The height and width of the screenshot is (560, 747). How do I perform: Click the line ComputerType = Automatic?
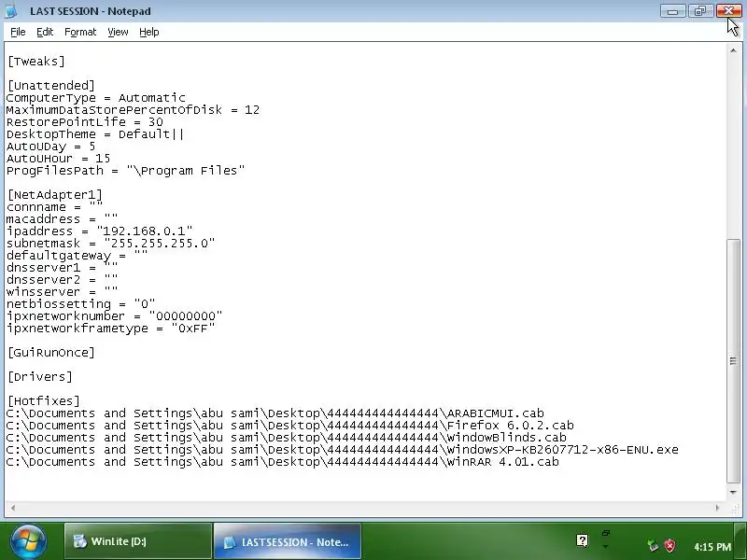(x=96, y=98)
